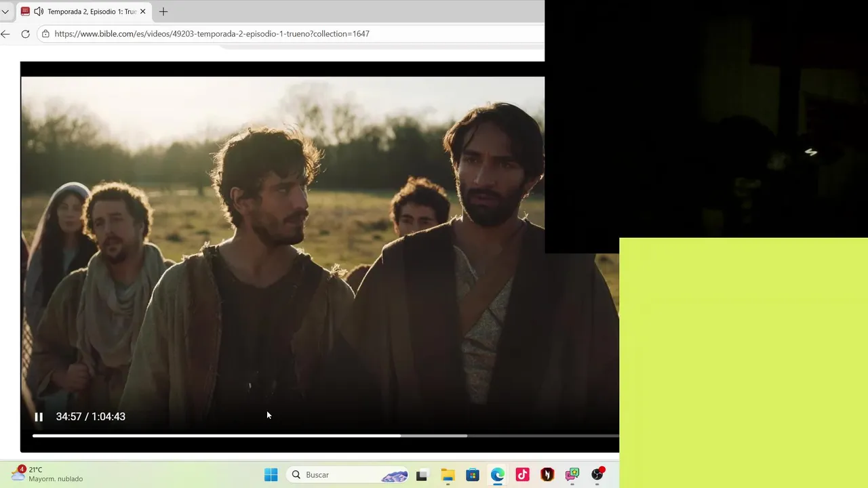Click the 34:57 / 1:04:43 timestamp

(90, 417)
